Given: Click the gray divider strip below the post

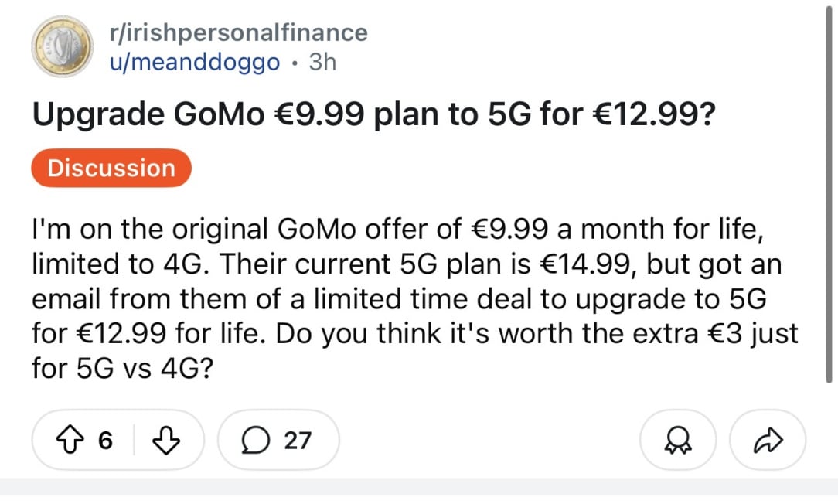Looking at the screenshot, I should click(417, 487).
